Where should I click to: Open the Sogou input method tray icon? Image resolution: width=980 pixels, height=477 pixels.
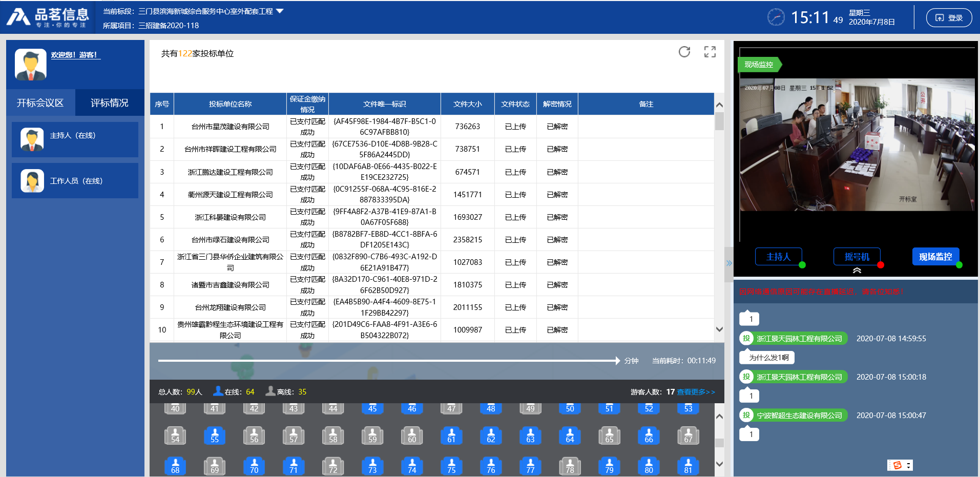click(x=897, y=465)
